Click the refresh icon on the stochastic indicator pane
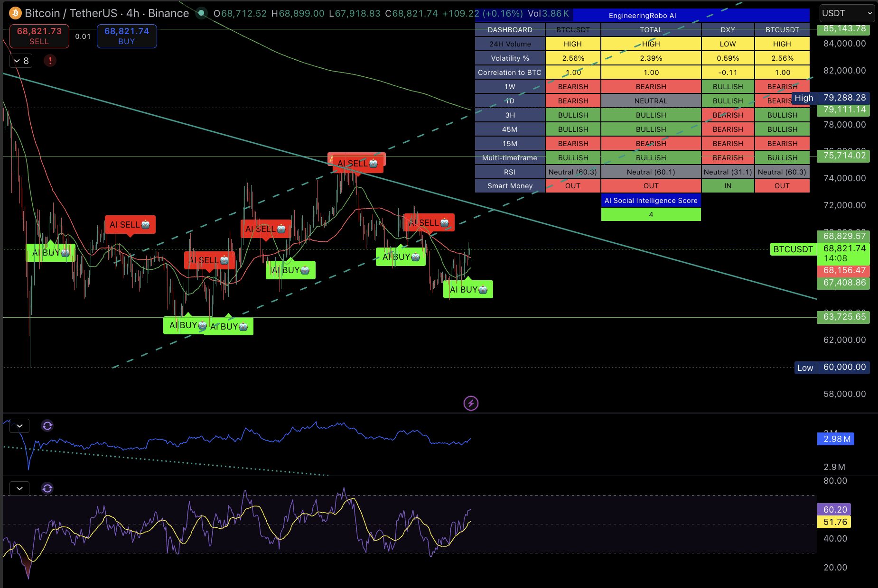 (47, 488)
